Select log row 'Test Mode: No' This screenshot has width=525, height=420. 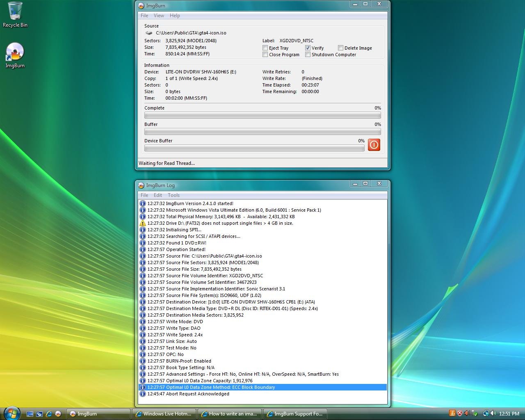pyautogui.click(x=262, y=348)
